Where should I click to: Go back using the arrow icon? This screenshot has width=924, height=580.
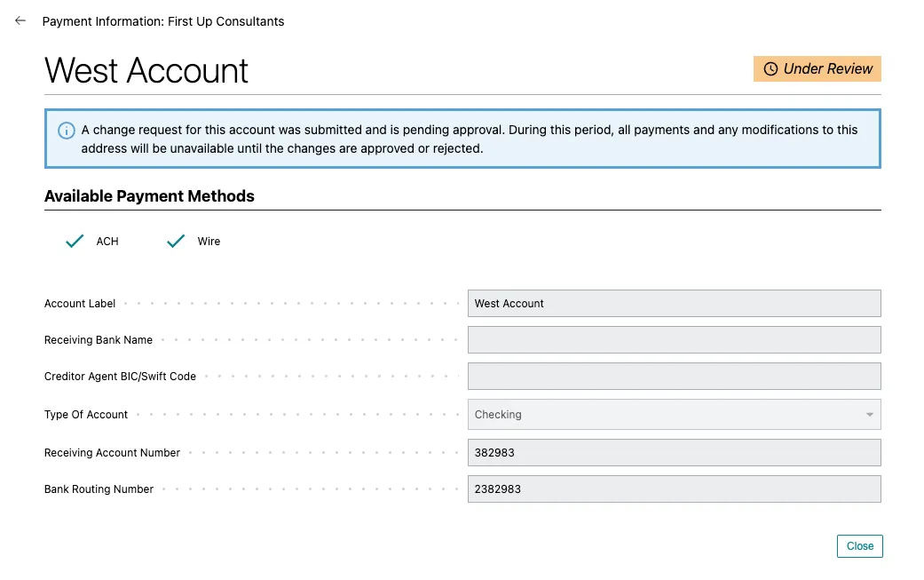(x=20, y=20)
